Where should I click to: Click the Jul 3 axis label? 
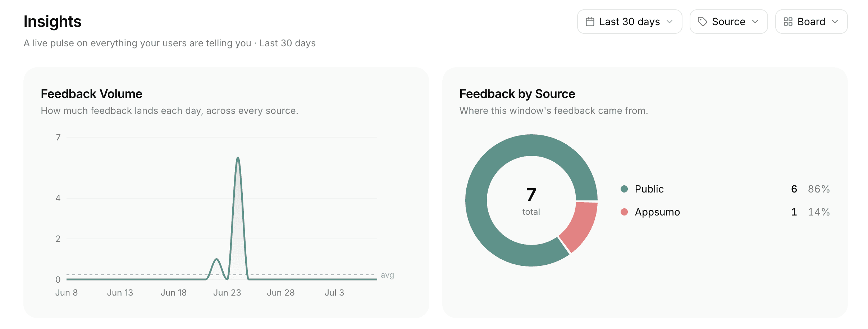(x=334, y=293)
